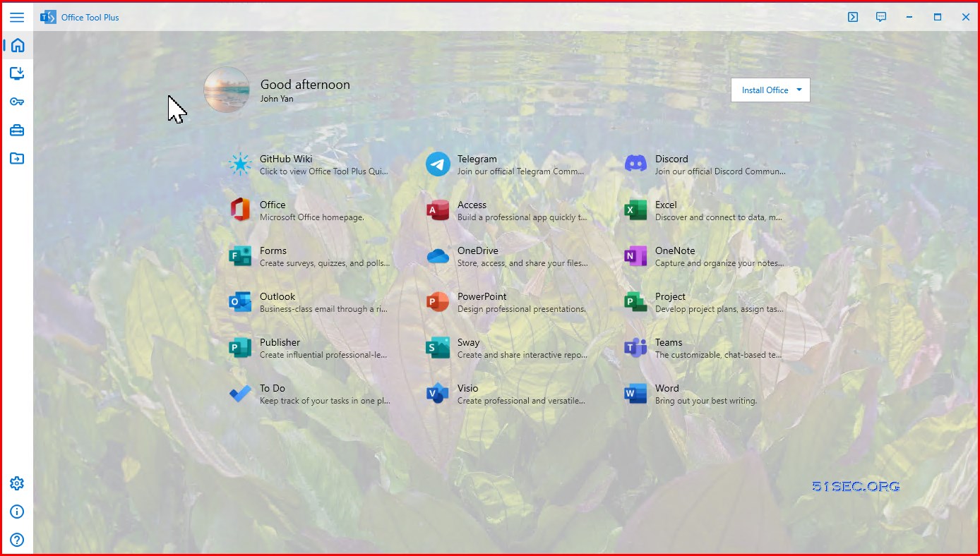Click the Office Tool Plus logo icon

[48, 17]
